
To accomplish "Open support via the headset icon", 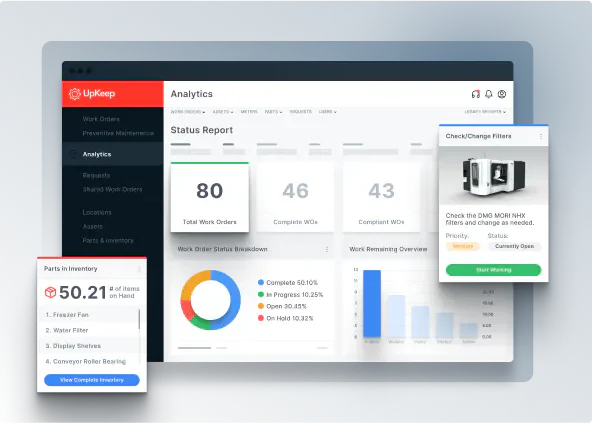I will 476,94.
